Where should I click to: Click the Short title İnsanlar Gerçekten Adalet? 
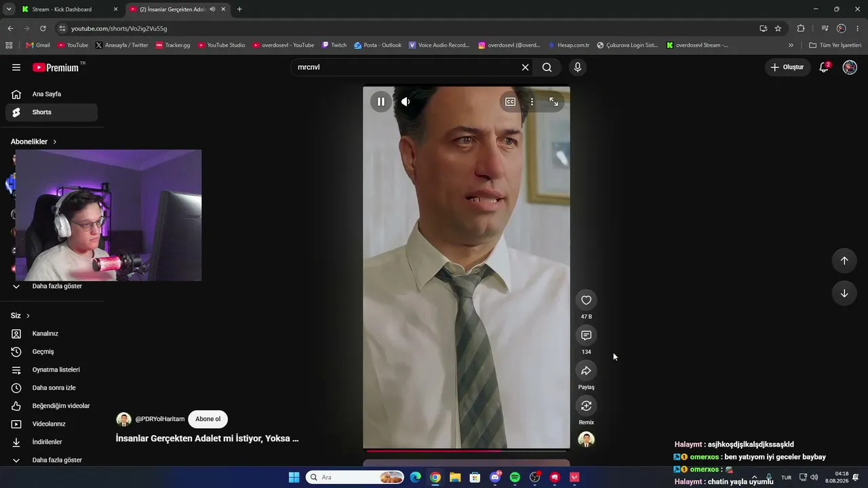(208, 439)
